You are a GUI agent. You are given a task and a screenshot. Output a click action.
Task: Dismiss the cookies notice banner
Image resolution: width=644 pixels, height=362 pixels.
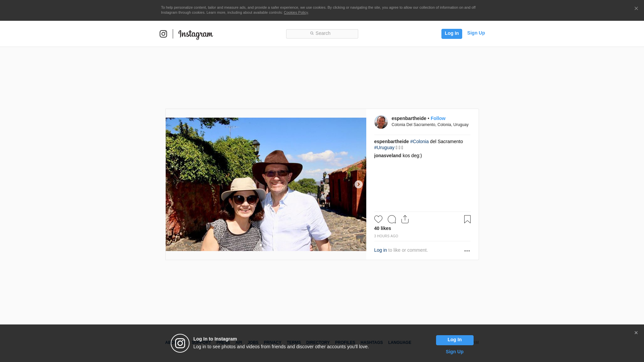tap(636, 8)
